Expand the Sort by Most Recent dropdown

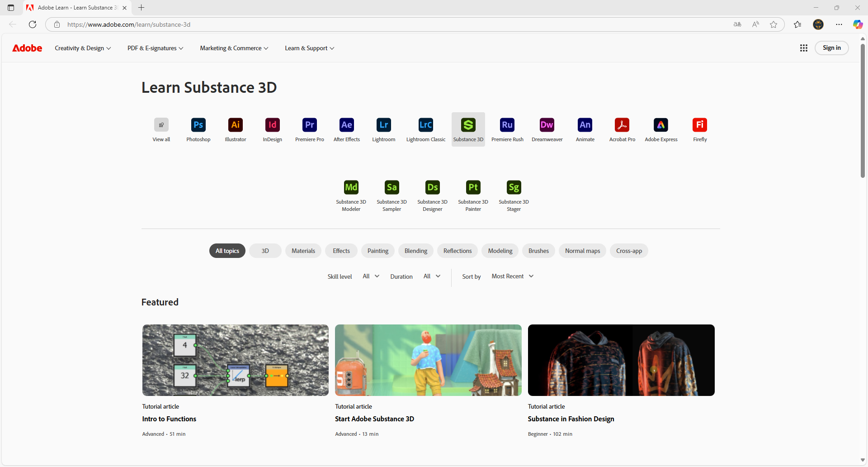click(x=513, y=276)
